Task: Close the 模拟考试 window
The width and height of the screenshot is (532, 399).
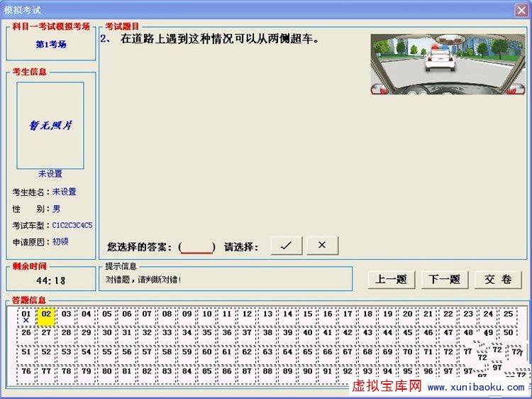Action: 521,9
